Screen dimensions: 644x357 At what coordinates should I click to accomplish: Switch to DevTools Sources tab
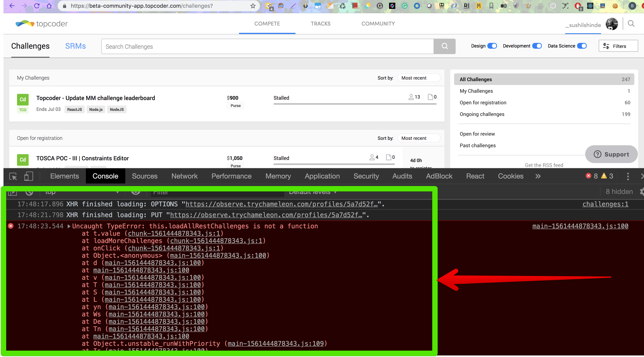tap(144, 176)
